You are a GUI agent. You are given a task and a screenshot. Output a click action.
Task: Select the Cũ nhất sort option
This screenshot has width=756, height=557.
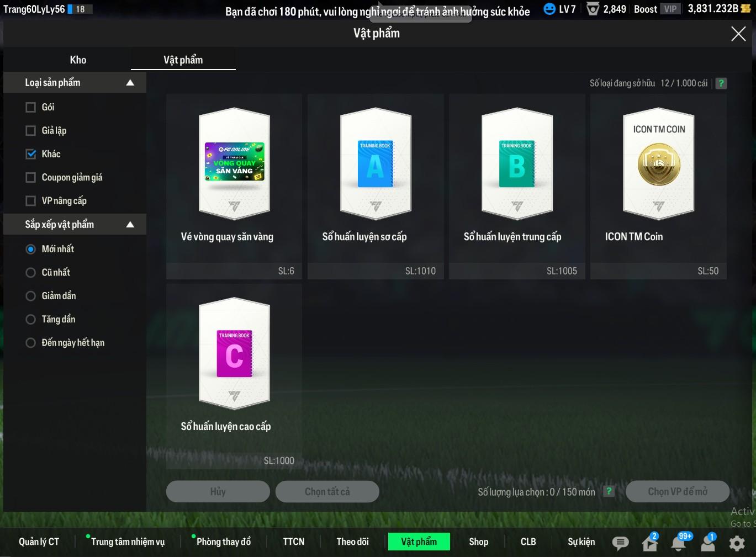(31, 272)
